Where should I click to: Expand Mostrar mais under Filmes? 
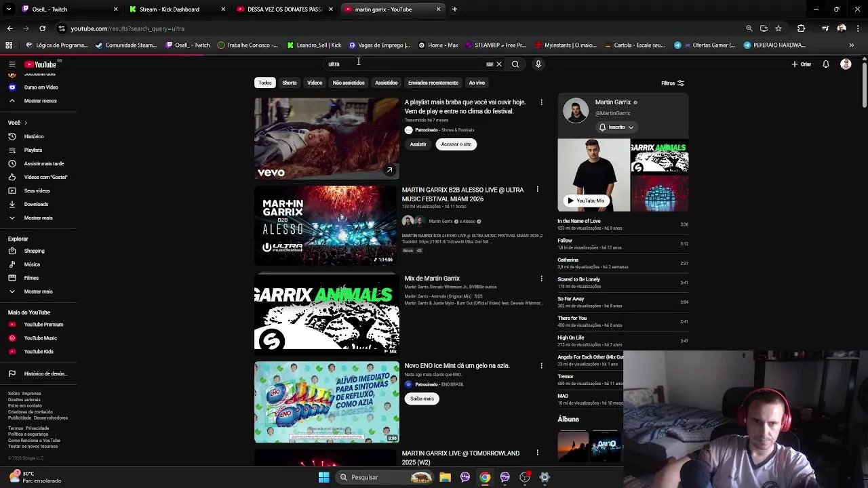click(39, 291)
